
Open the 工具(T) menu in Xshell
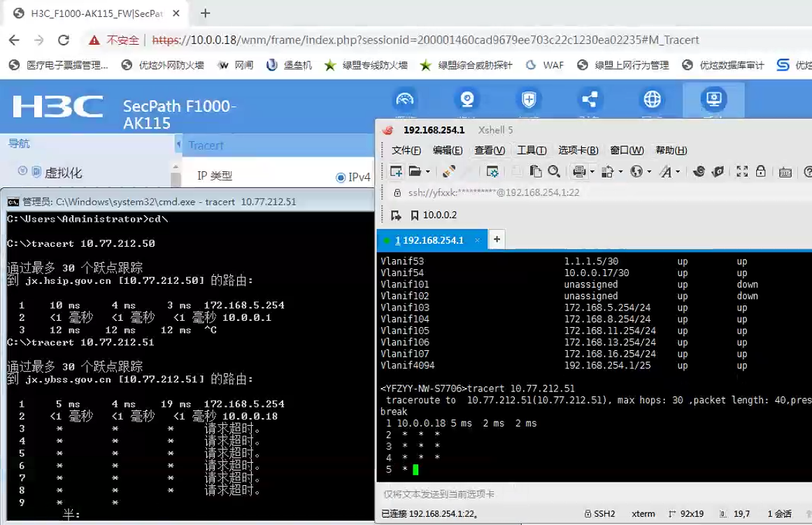[x=532, y=150]
